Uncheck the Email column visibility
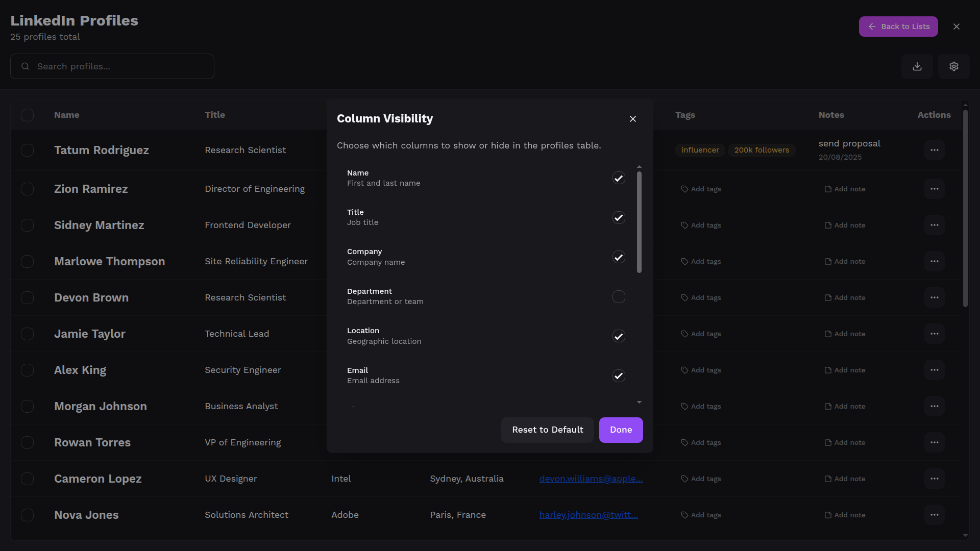Screen dimensions: 980x551 click(619, 376)
